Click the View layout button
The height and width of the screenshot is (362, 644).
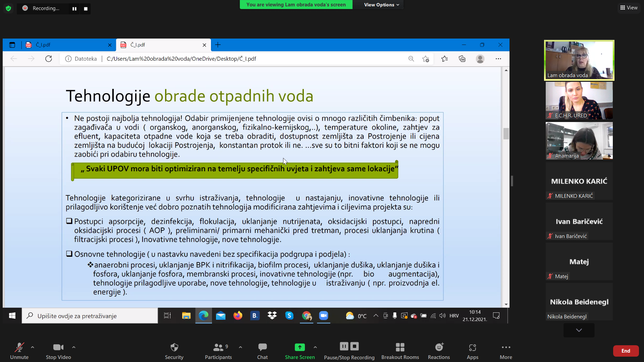(x=629, y=8)
